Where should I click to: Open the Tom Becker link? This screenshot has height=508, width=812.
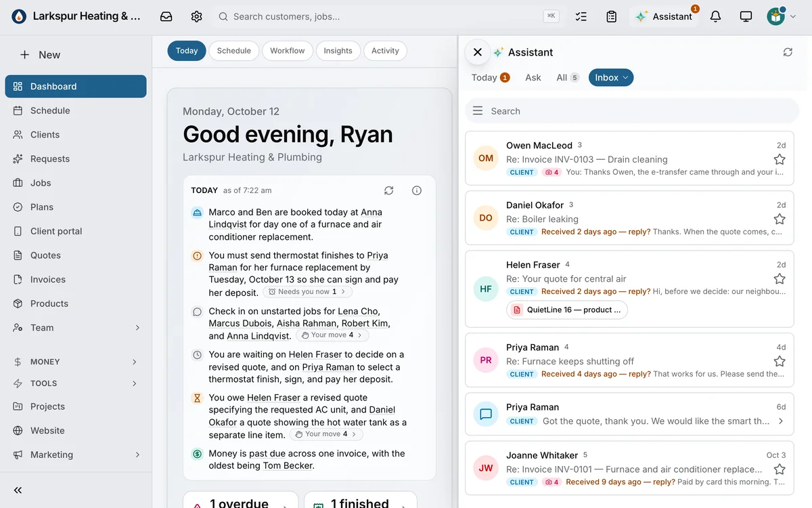[288, 466]
